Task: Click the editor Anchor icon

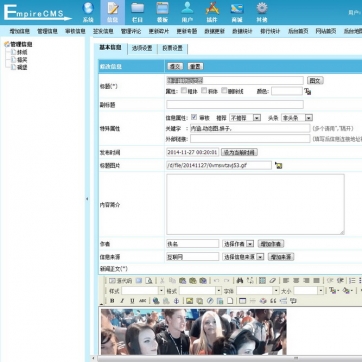Action: tap(176, 301)
